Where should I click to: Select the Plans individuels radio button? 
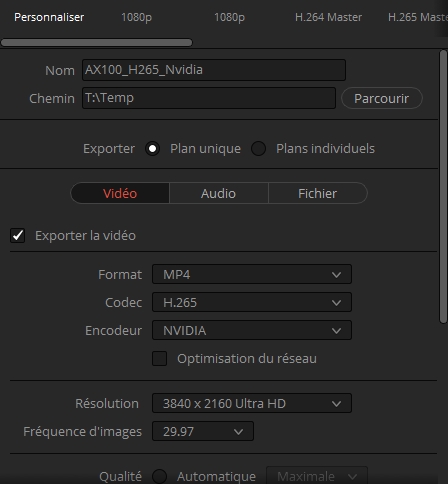click(258, 149)
